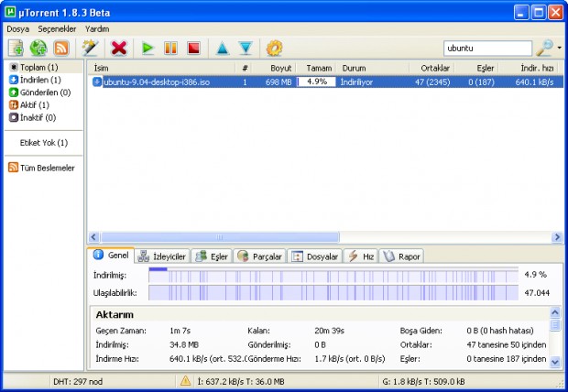This screenshot has width=568, height=392.
Task: Click the İndirilmiş pieces bar
Action: pos(333,275)
